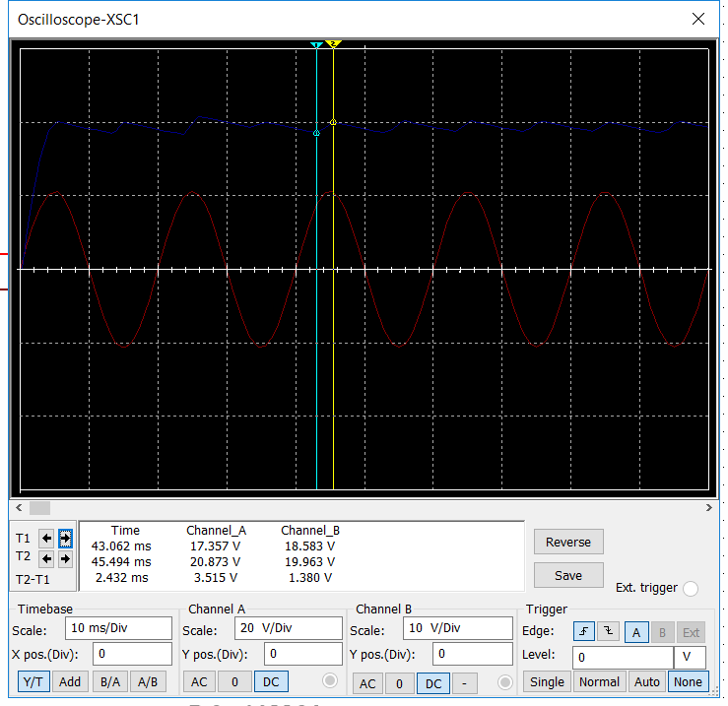
Task: Click the Timebase Scale field
Action: [117, 629]
